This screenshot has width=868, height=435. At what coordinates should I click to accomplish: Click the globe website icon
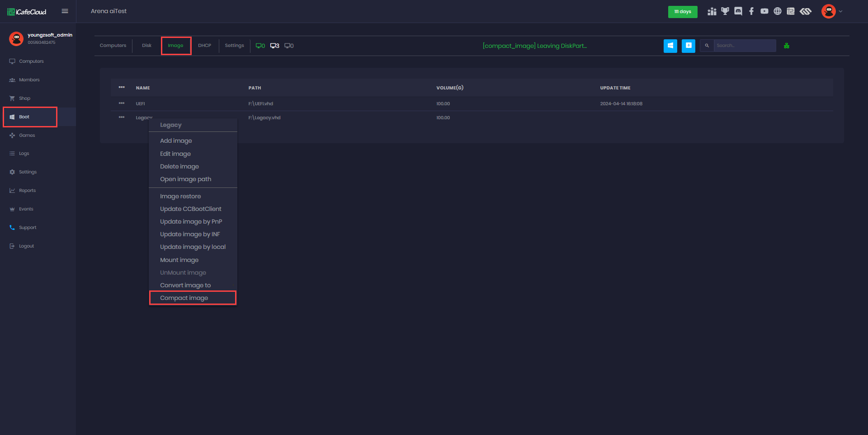[x=777, y=11]
